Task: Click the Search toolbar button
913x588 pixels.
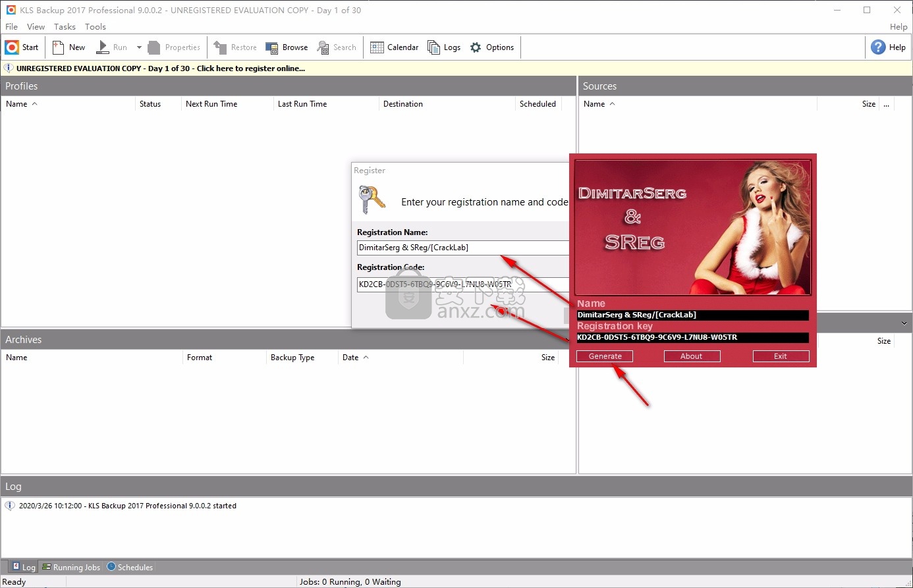Action: [337, 47]
